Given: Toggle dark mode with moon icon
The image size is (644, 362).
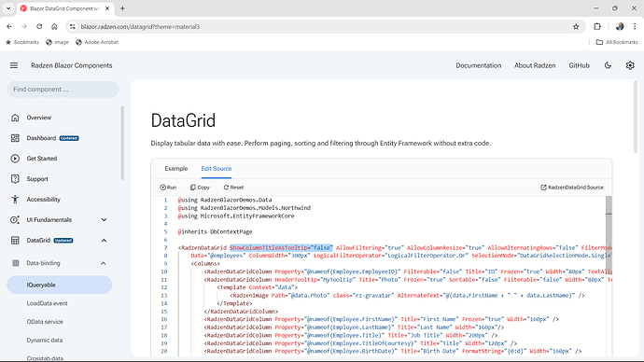Looking at the screenshot, I should [608, 65].
